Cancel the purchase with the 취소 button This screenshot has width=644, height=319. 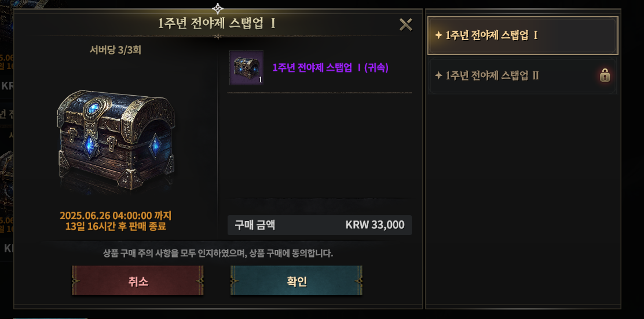[138, 281]
